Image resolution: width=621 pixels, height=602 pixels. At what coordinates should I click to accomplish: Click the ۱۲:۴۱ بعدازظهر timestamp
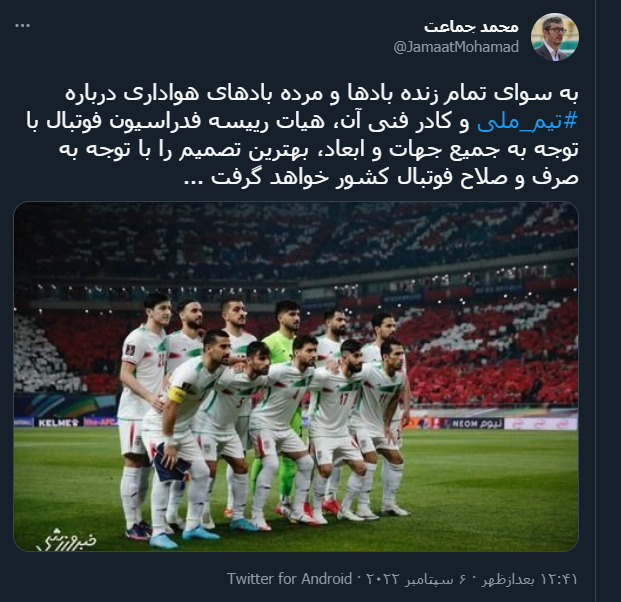(529, 579)
